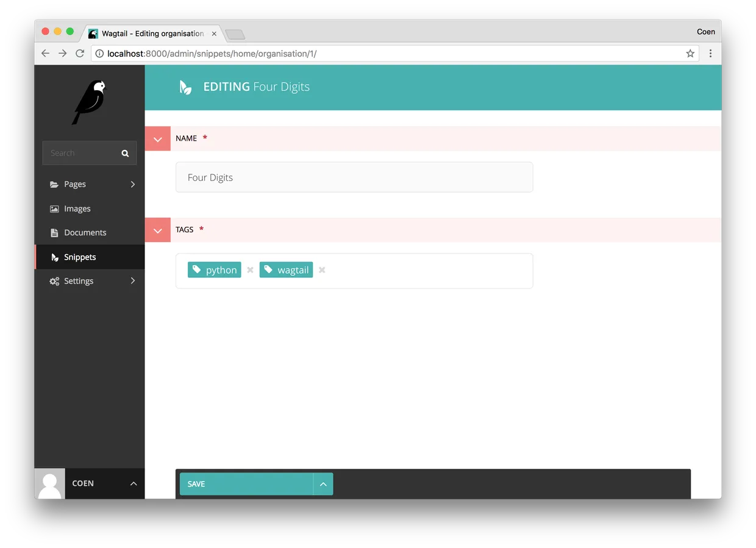Click the search magnifier in the sidebar
The height and width of the screenshot is (548, 756).
tap(124, 153)
